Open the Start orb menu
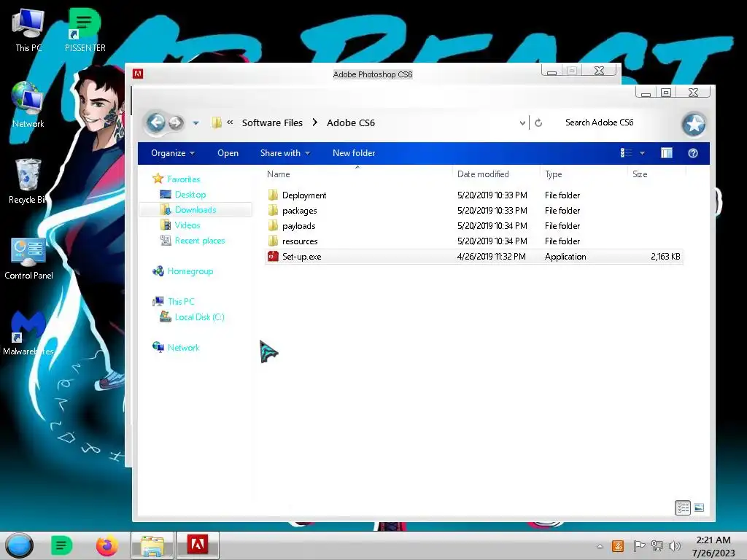747x560 pixels. [x=19, y=545]
